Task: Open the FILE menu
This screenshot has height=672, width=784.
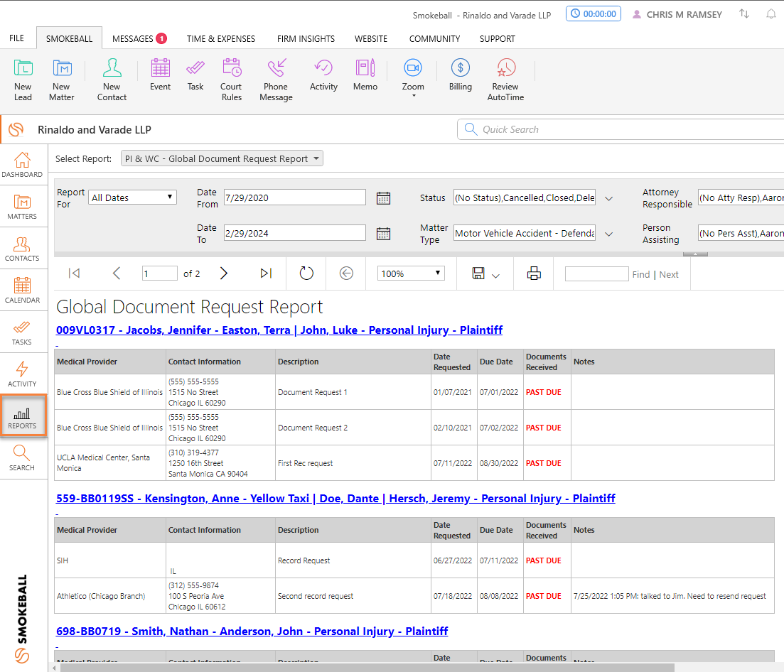Action: (16, 38)
